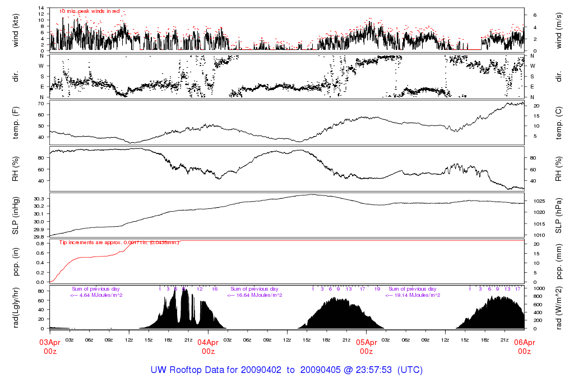Click the wind (m/s) right axis label
This screenshot has width=574, height=392.
point(558,30)
